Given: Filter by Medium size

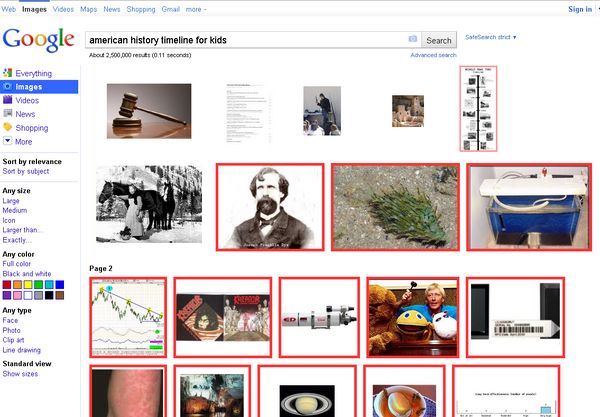Looking at the screenshot, I should pyautogui.click(x=15, y=210).
